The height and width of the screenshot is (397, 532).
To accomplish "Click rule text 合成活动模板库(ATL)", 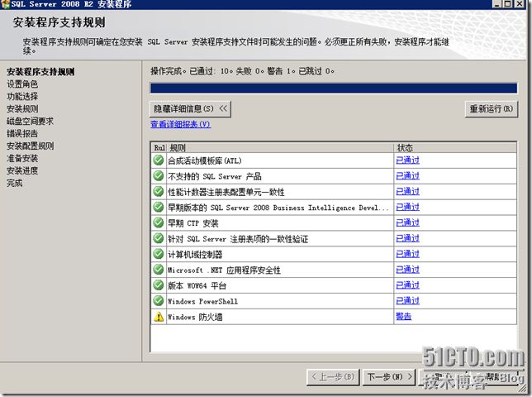I will pos(205,160).
